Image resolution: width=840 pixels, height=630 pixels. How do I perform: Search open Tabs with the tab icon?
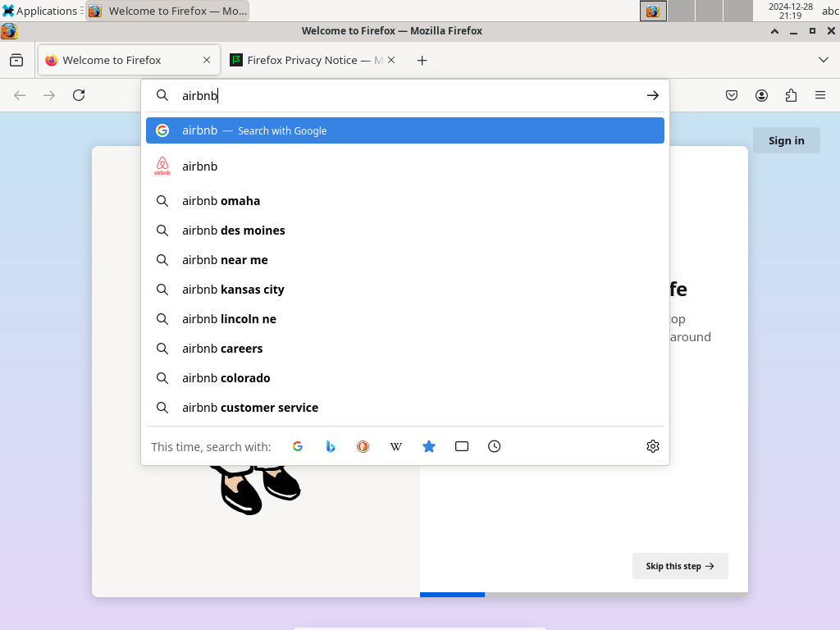coord(462,446)
